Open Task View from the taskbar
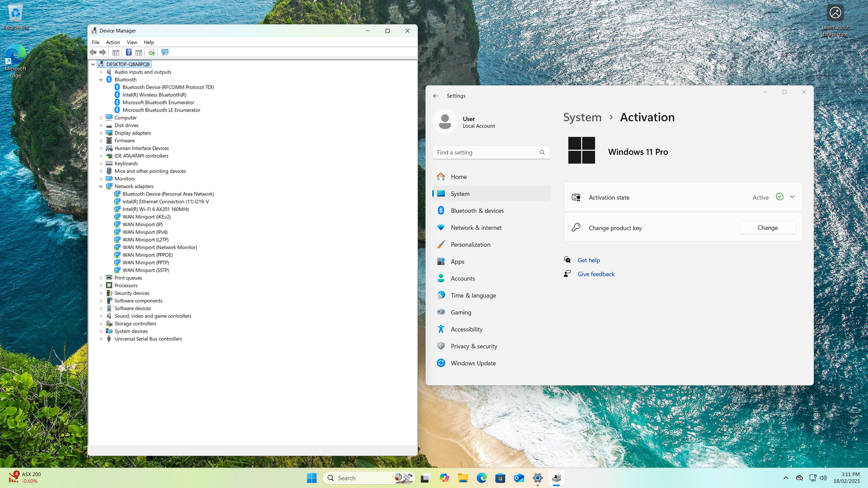 coord(425,478)
